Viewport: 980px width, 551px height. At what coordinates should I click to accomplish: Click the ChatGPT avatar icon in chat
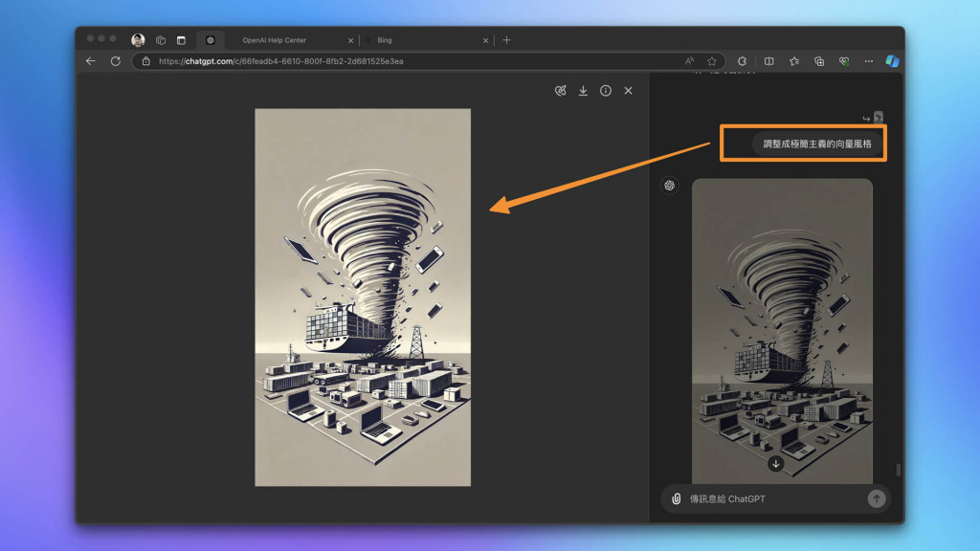[669, 186]
